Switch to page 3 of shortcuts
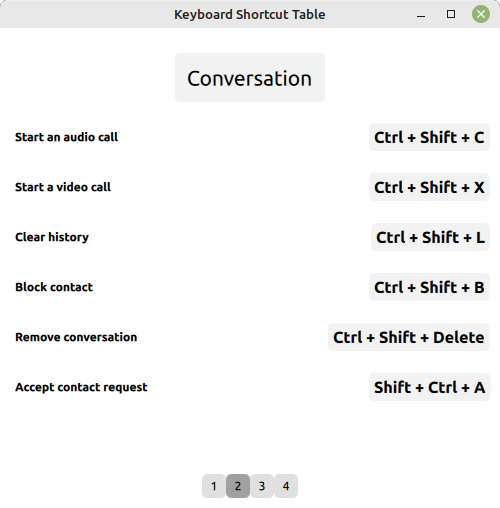Viewport: 500px width, 508px height. 262,486
